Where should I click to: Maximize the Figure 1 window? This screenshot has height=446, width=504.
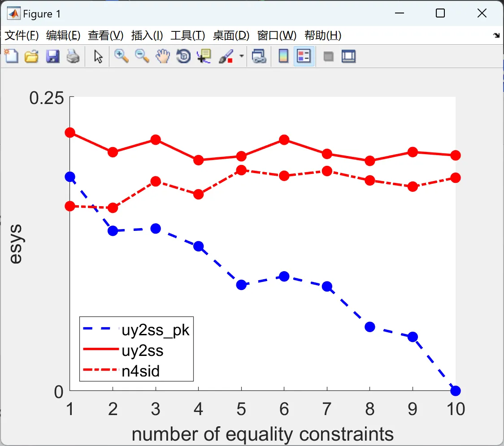click(x=440, y=13)
